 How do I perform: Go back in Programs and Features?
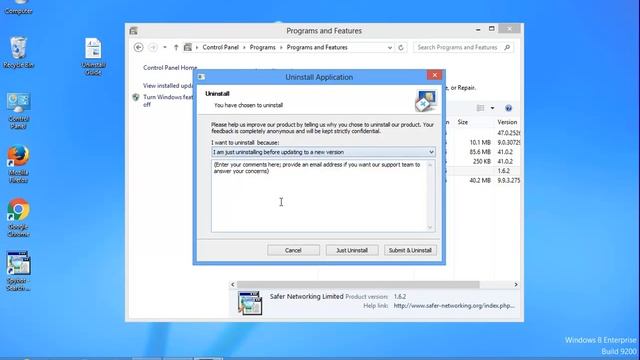[x=138, y=47]
